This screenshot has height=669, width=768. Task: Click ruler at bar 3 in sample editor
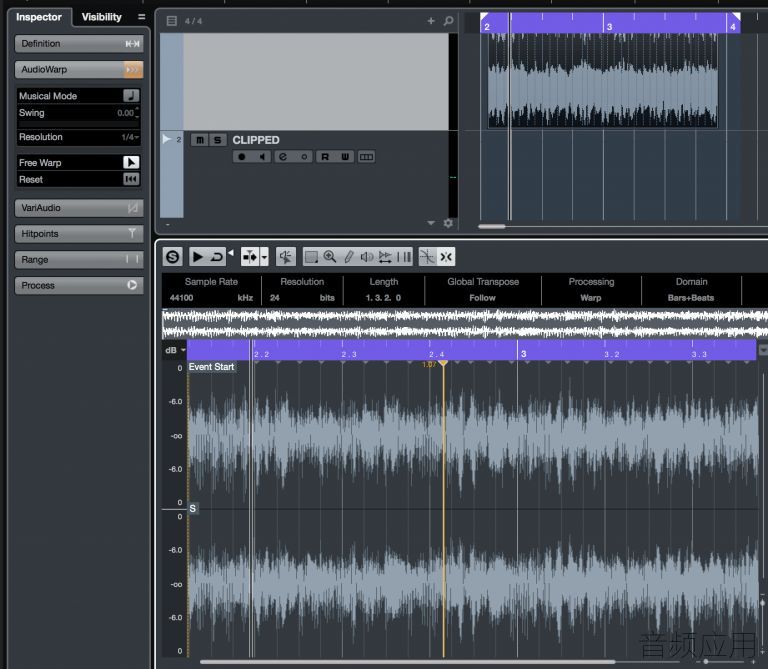(x=523, y=354)
